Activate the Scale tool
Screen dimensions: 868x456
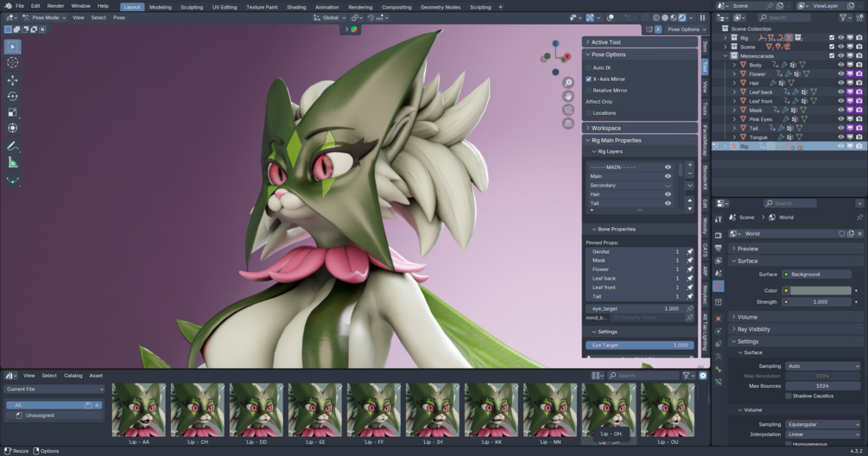click(x=12, y=112)
